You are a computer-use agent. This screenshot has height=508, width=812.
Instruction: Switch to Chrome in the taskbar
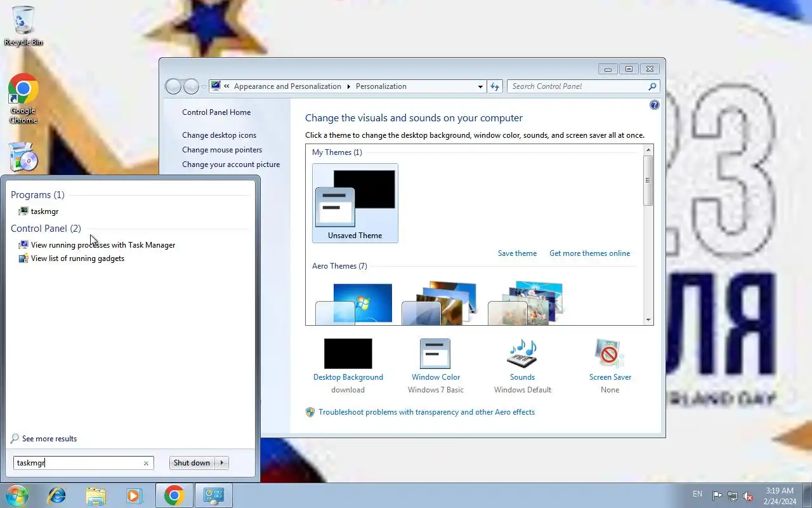pyautogui.click(x=174, y=495)
